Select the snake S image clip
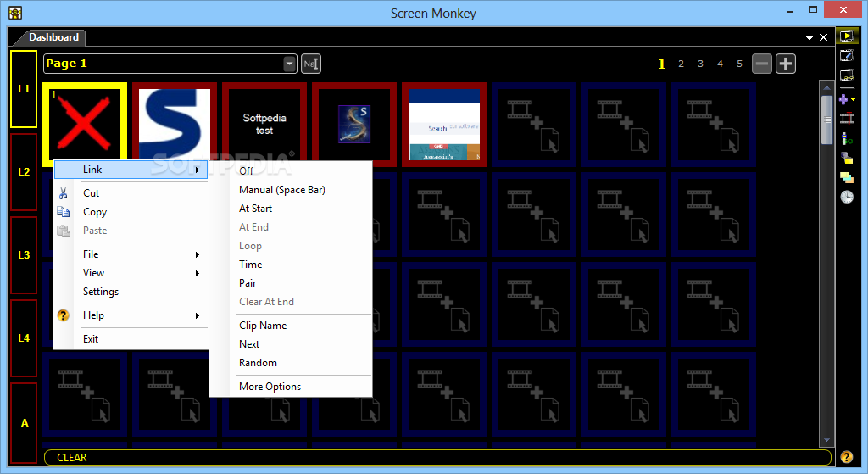The image size is (868, 474). point(354,124)
